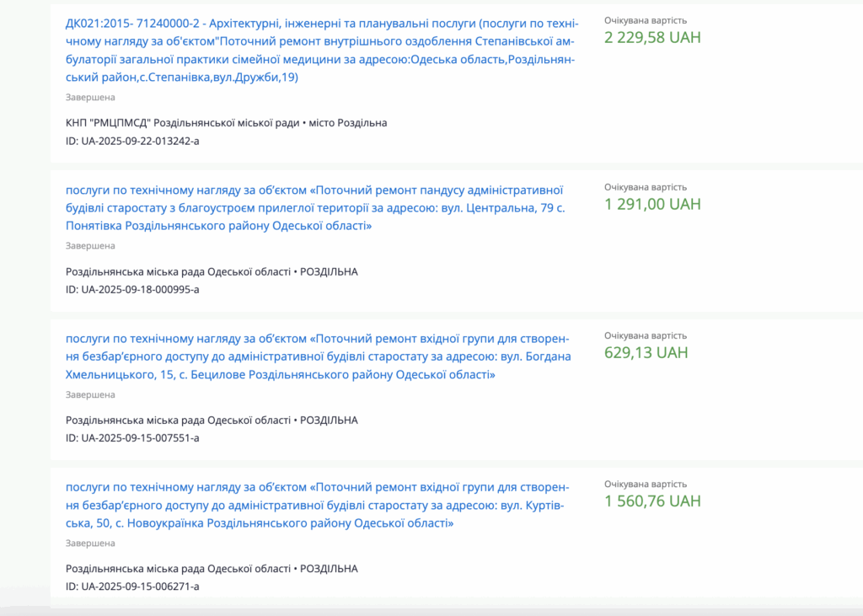Open the Бецилове entrance group repair tender
Screen dimensions: 863x616
point(318,356)
